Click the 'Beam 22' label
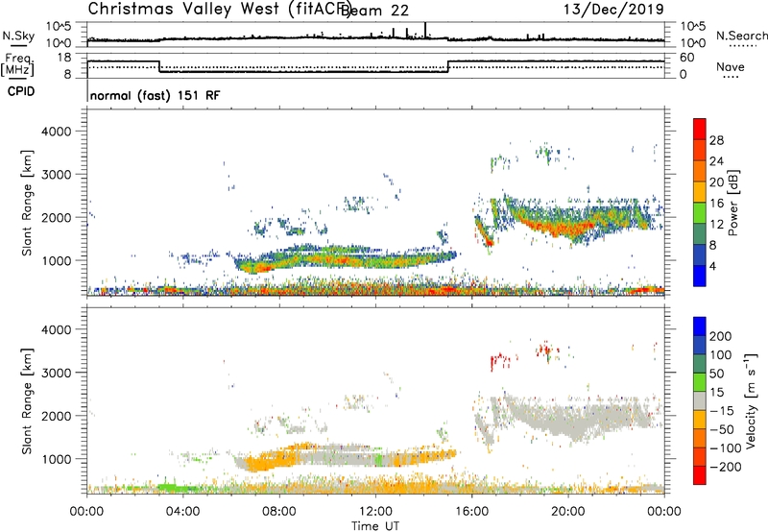Viewport: 768px width, 532px height. click(x=374, y=11)
